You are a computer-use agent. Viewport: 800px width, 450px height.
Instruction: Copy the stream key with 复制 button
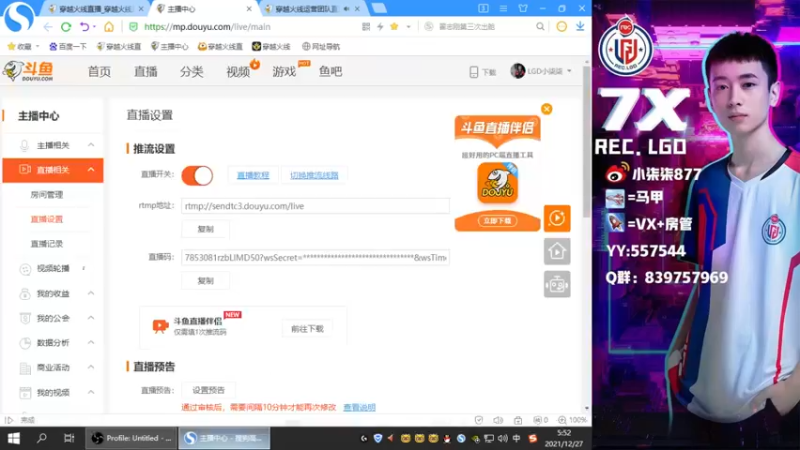[206, 281]
